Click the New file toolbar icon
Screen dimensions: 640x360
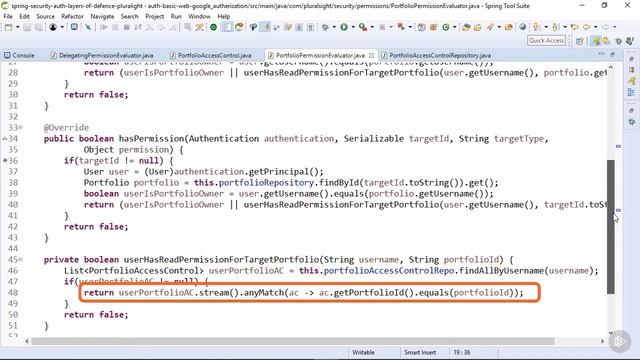[x=8, y=27]
